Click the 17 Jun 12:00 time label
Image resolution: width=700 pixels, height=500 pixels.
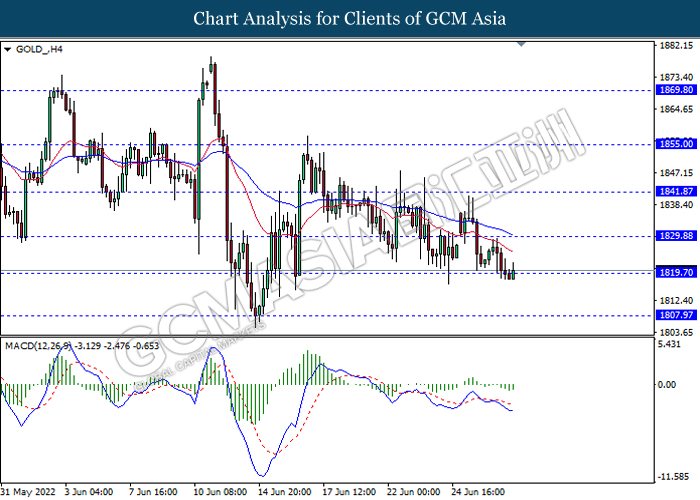pos(349,492)
